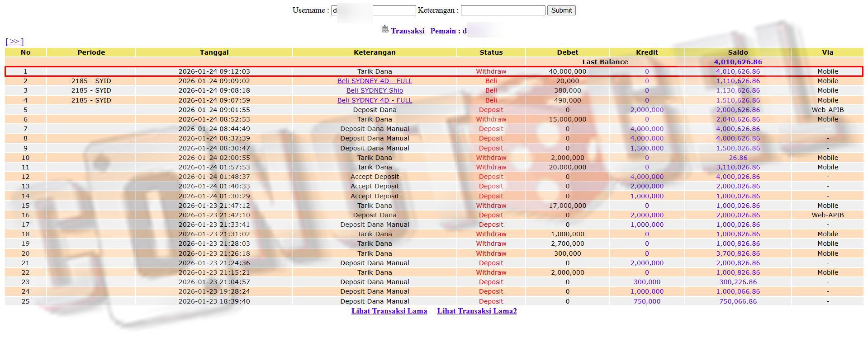
Task: Click the Periode column header
Action: click(91, 52)
